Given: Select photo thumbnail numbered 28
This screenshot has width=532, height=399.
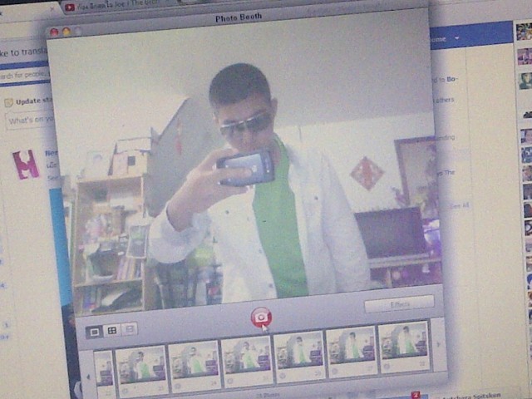Looking at the screenshot, I should pyautogui.click(x=403, y=345).
